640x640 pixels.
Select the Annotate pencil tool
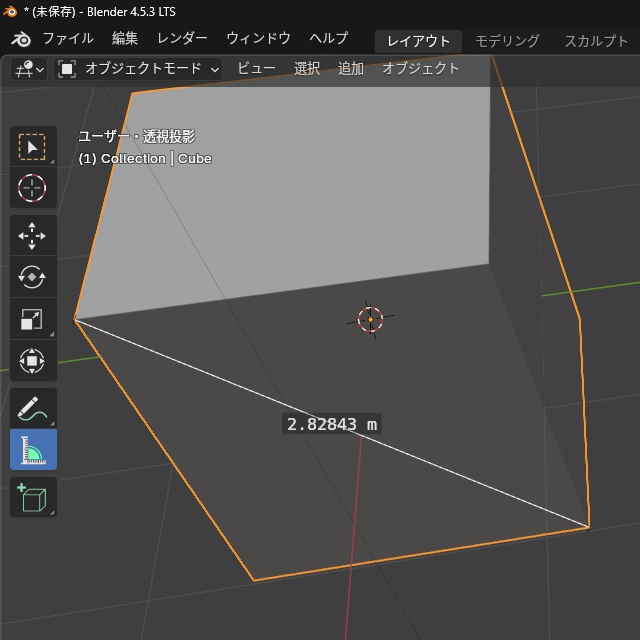point(33,408)
